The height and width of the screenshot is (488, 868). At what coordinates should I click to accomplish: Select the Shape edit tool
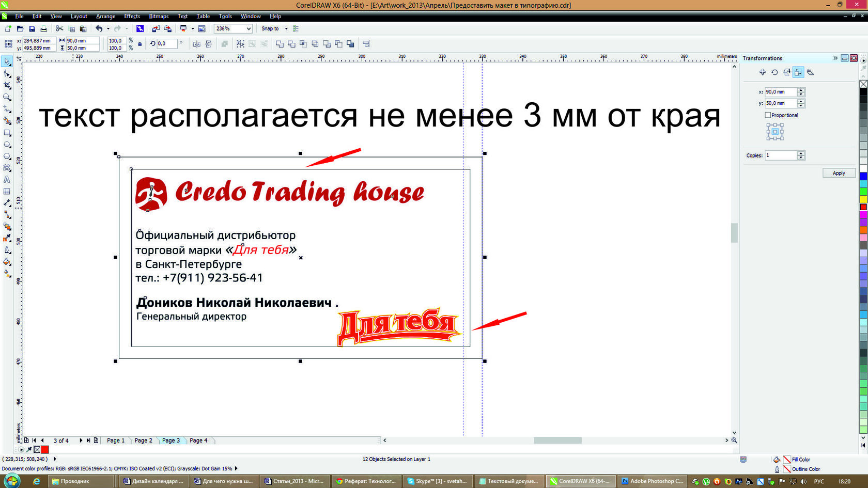(x=7, y=74)
